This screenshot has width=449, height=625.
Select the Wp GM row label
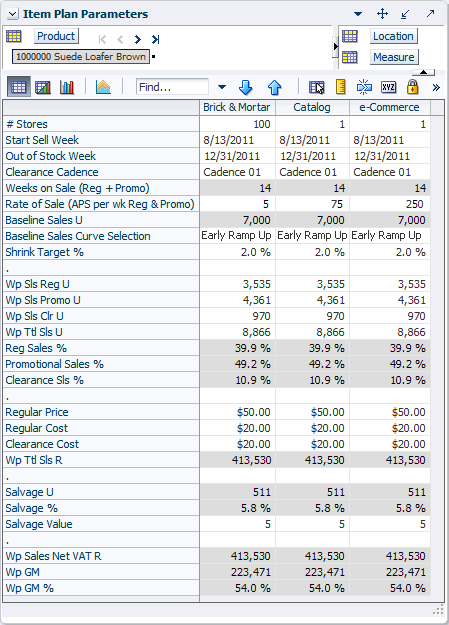(x=101, y=572)
